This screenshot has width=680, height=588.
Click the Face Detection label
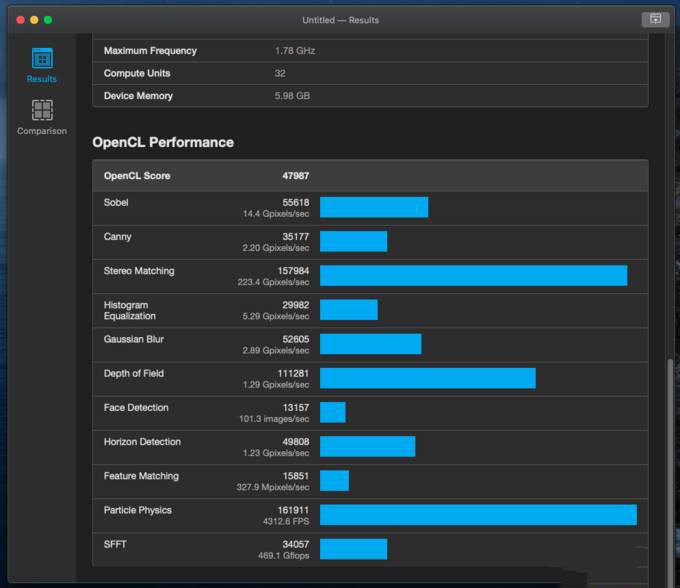tap(136, 408)
